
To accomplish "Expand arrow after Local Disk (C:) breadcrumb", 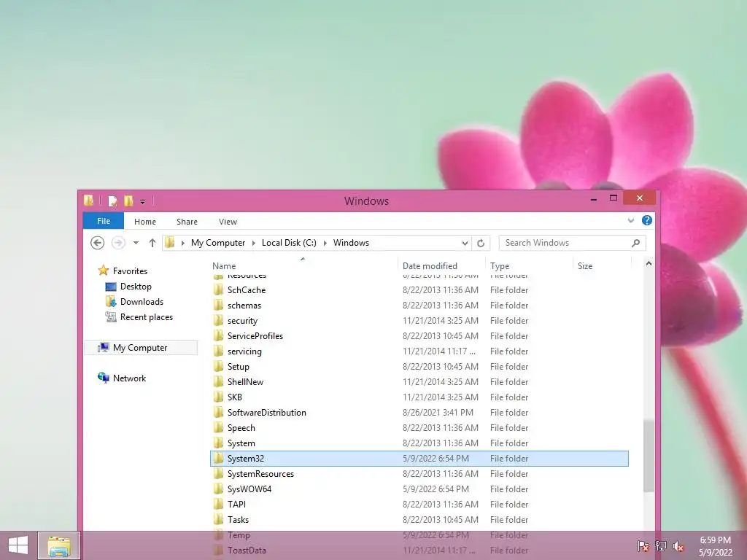I will pos(325,243).
